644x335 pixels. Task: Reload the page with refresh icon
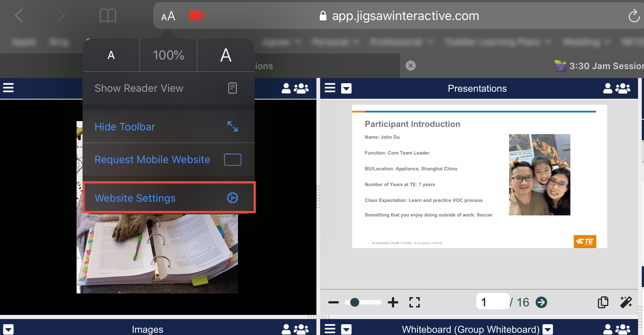coord(634,16)
